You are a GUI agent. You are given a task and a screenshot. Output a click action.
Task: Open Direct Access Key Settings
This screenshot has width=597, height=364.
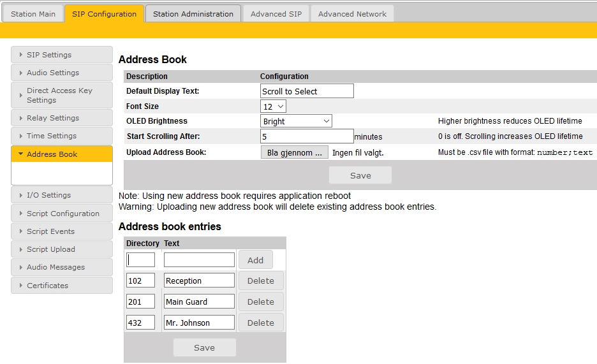[61, 95]
